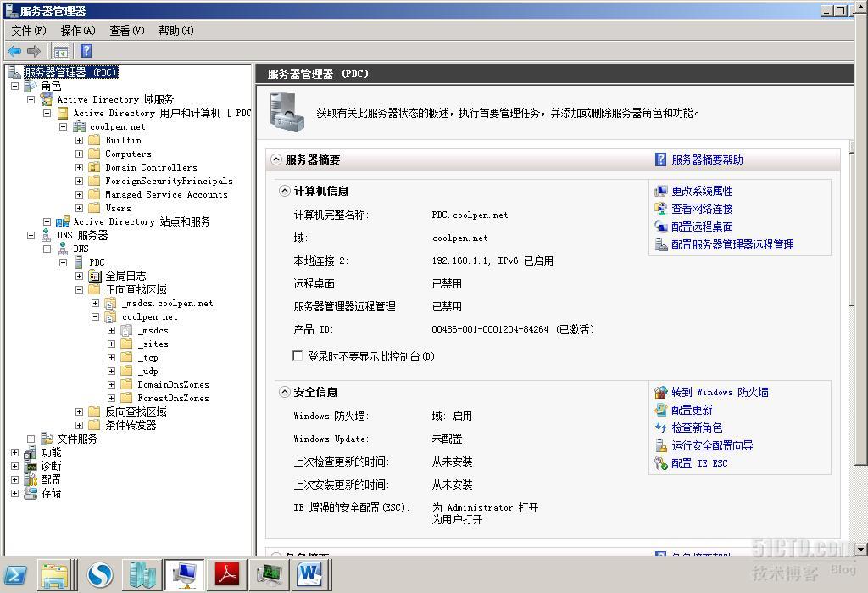Image resolution: width=868 pixels, height=593 pixels.
Task: Click 配置服务器管理器远程管理 link
Action: pyautogui.click(x=732, y=244)
